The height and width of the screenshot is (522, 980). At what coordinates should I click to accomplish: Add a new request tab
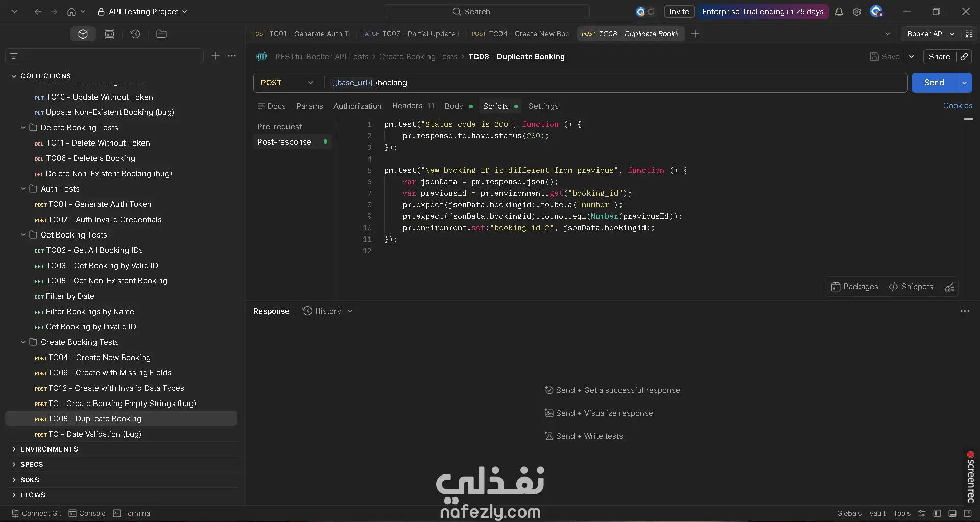[x=695, y=34]
